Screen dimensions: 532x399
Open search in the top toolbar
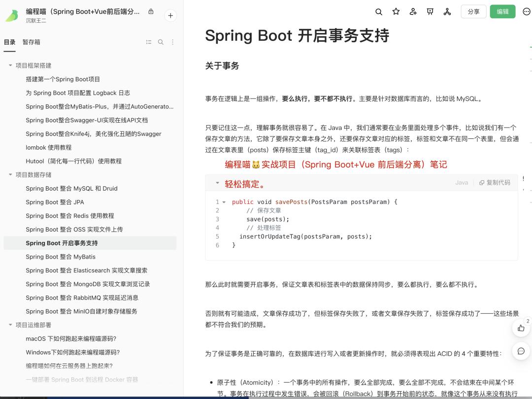point(379,12)
